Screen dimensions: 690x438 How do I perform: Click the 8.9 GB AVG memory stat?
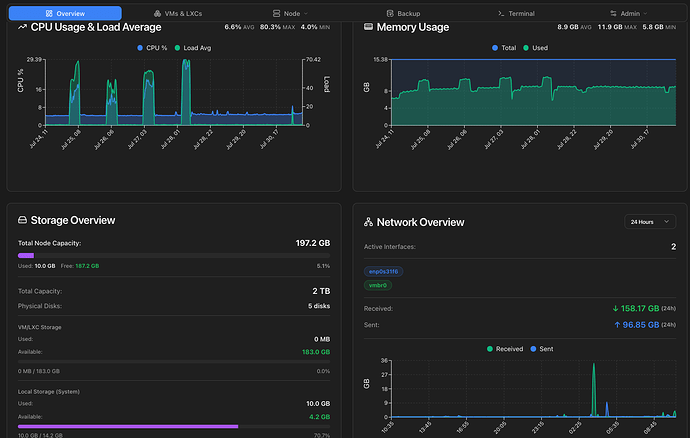click(x=577, y=27)
